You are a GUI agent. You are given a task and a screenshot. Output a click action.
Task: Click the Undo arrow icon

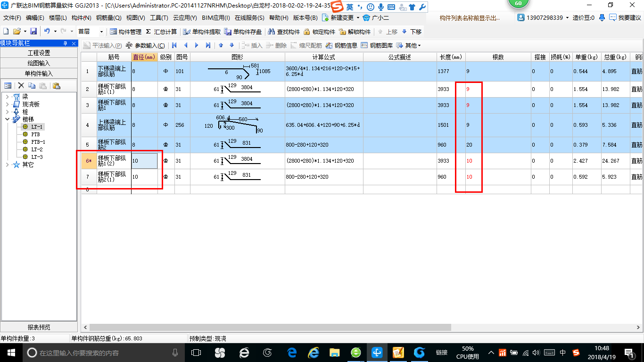click(47, 32)
